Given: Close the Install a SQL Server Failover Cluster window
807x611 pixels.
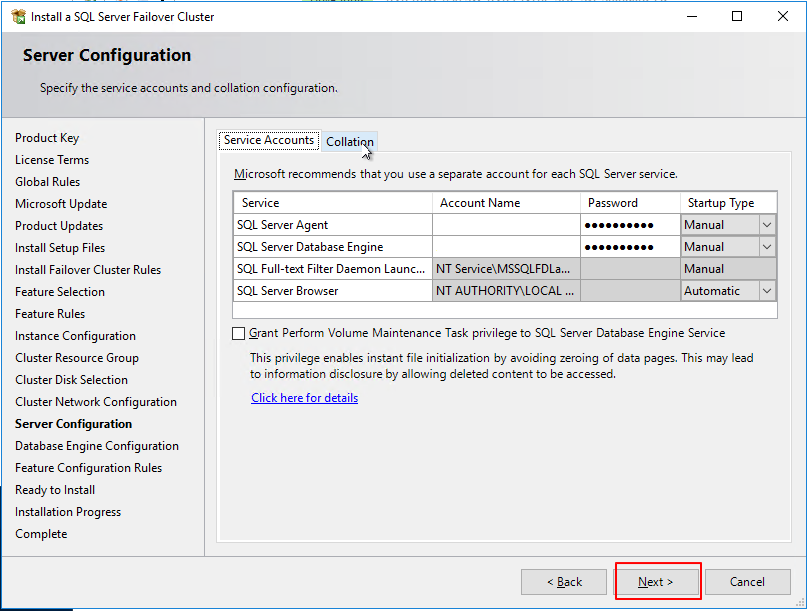Looking at the screenshot, I should [x=783, y=16].
